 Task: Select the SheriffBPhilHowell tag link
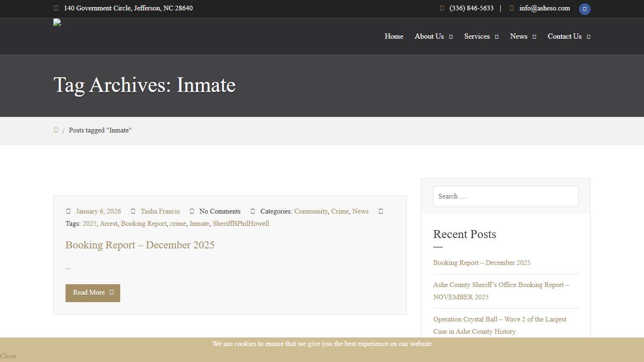coord(241,223)
